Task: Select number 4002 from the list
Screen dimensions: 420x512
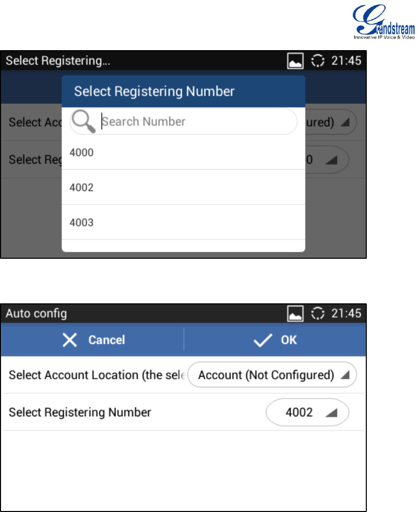Action: [183, 187]
